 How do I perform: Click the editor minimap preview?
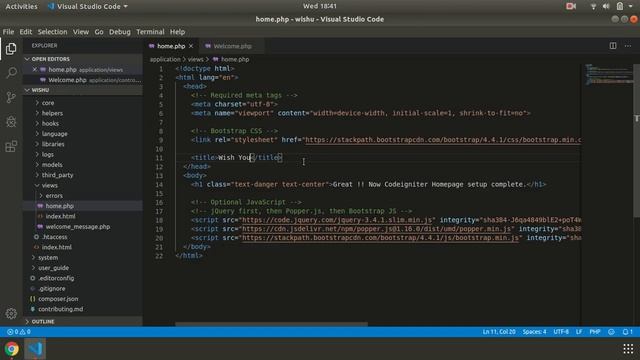coord(609,75)
